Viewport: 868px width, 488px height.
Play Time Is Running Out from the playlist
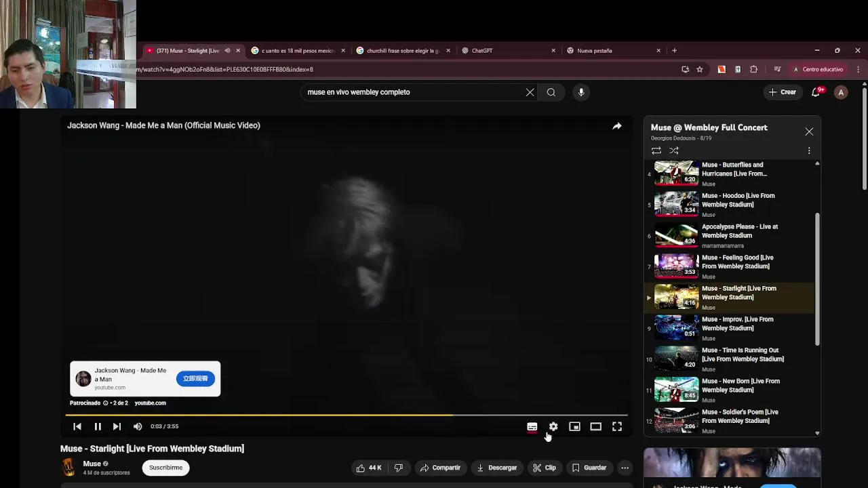pyautogui.click(x=729, y=359)
